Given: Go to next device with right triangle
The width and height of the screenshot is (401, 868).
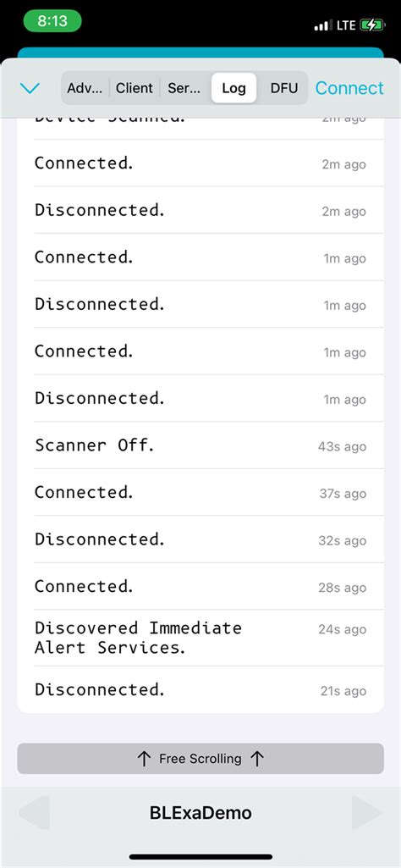Looking at the screenshot, I should tap(366, 813).
